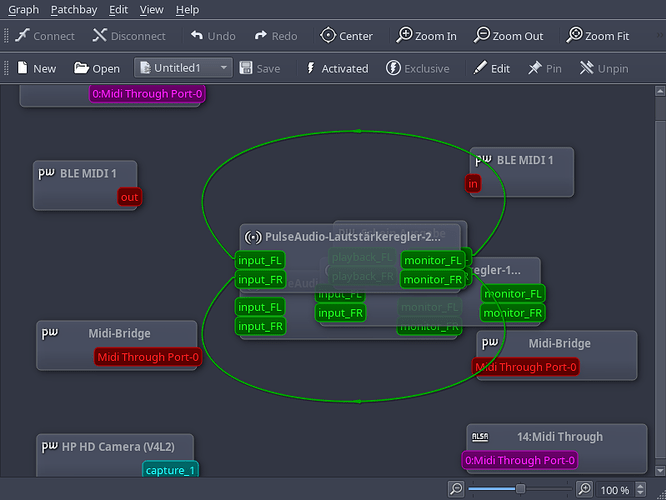Click the Redo arrow icon
The width and height of the screenshot is (666, 500).
pos(261,36)
